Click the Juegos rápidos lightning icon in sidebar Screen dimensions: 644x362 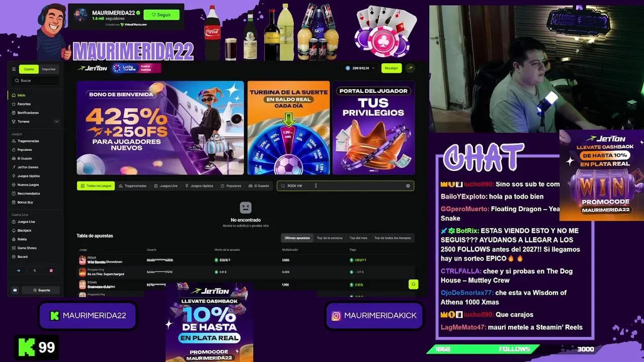point(14,176)
